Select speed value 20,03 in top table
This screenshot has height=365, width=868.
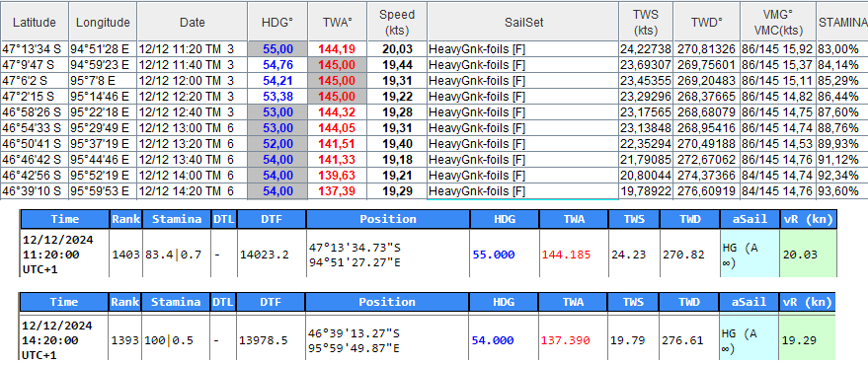[x=397, y=49]
